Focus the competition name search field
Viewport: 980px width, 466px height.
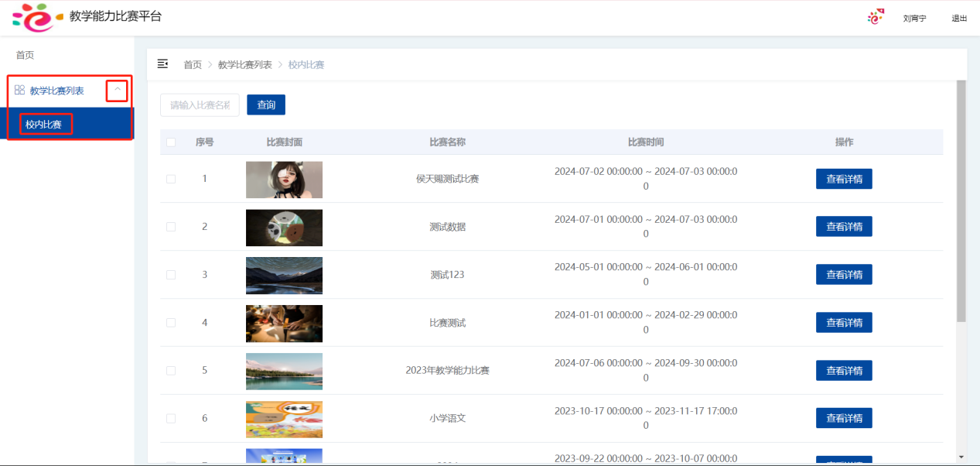click(x=200, y=105)
